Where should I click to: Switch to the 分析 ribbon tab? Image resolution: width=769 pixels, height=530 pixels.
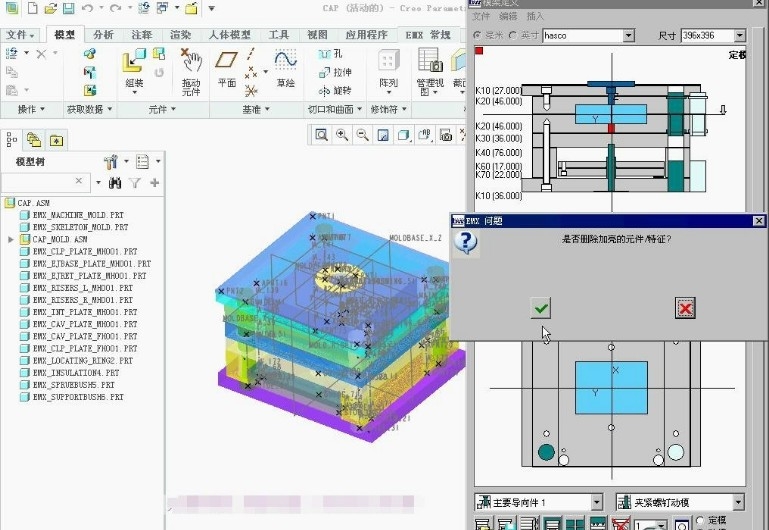[x=103, y=35]
